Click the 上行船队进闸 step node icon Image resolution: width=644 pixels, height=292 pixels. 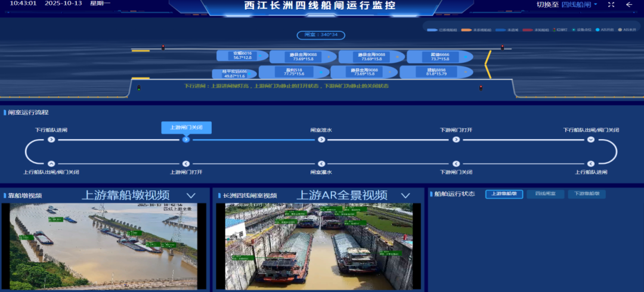(x=591, y=163)
